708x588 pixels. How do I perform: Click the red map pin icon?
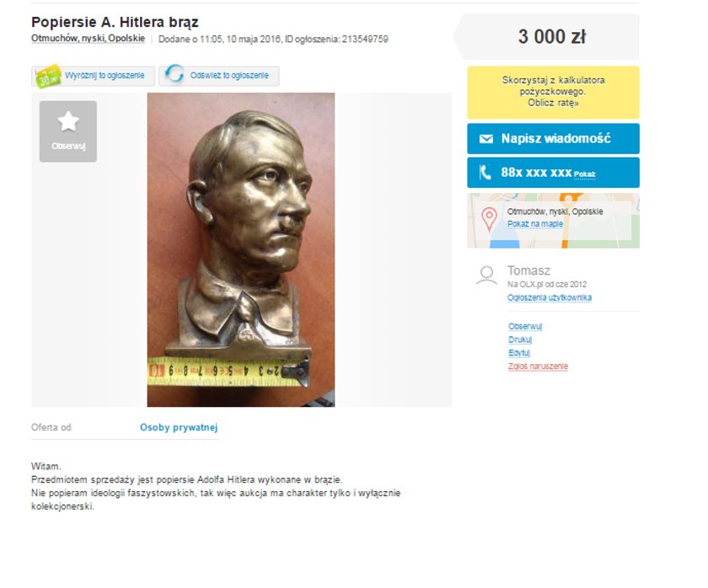pos(489,220)
